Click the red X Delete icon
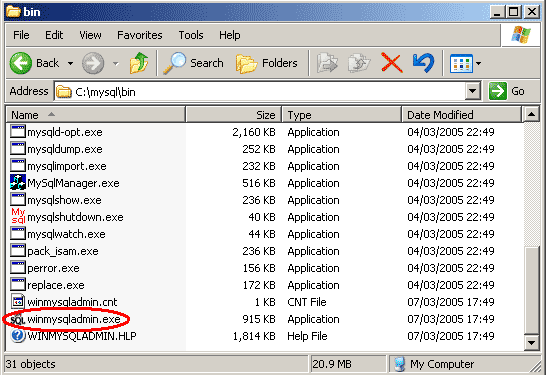 (392, 63)
